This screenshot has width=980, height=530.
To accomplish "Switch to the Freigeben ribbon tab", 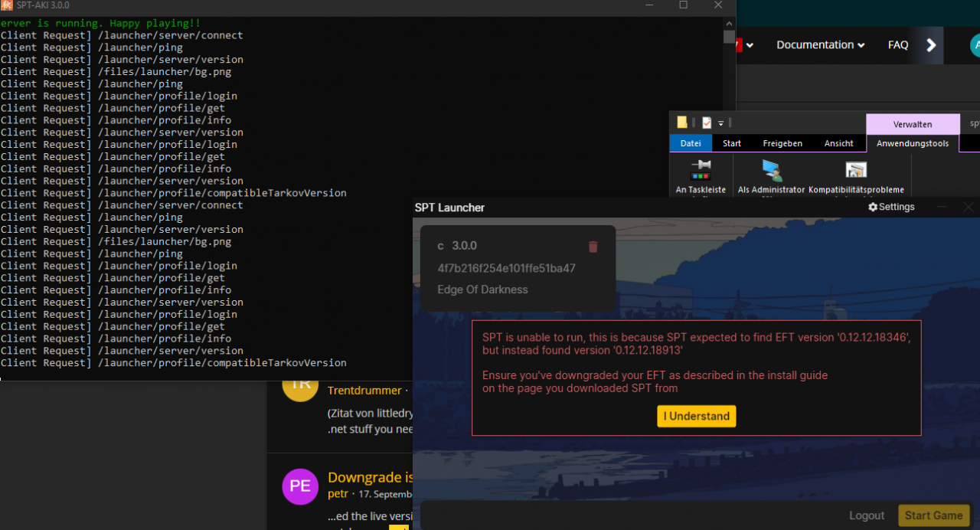I will pos(782,143).
